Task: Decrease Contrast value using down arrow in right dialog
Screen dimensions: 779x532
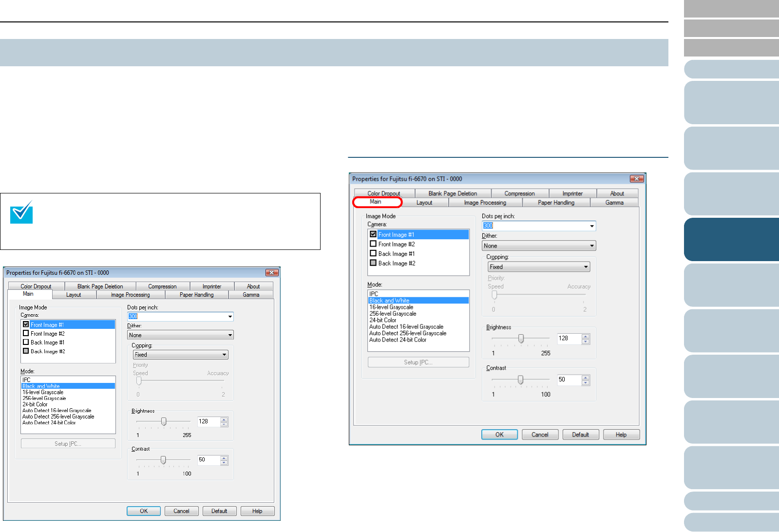Action: click(586, 382)
